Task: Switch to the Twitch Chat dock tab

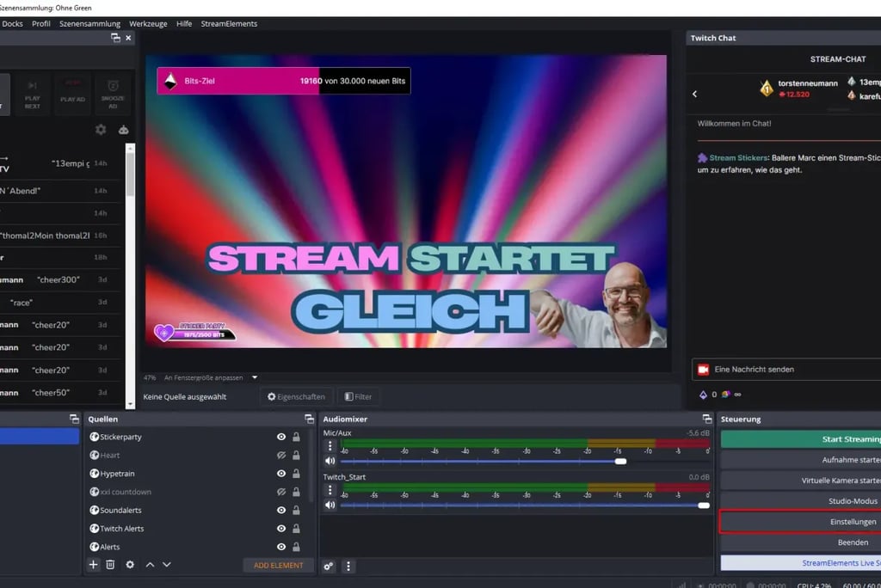Action: coord(712,37)
